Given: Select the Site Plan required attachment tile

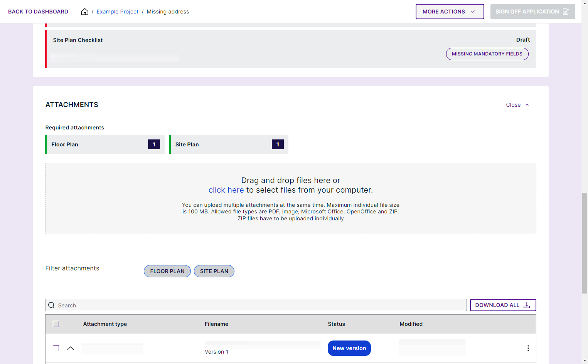Looking at the screenshot, I should (x=229, y=144).
